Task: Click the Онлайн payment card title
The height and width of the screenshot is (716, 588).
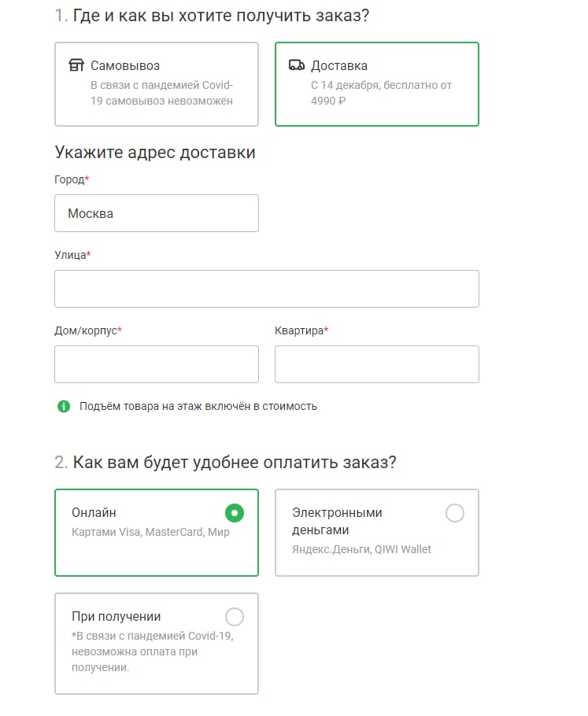Action: point(94,513)
